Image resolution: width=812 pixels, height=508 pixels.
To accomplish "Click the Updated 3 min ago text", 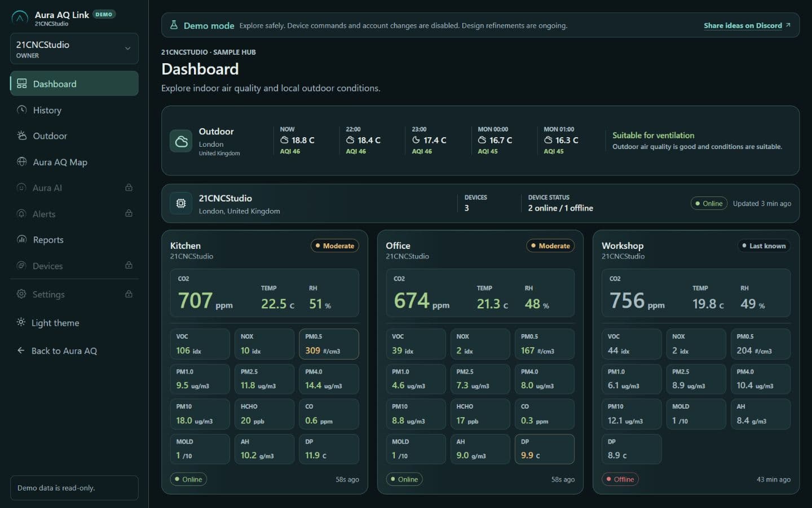I will (762, 203).
